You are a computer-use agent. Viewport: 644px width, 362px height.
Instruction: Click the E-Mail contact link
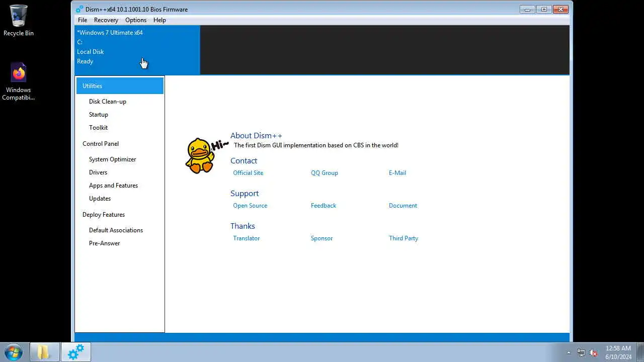click(x=397, y=173)
